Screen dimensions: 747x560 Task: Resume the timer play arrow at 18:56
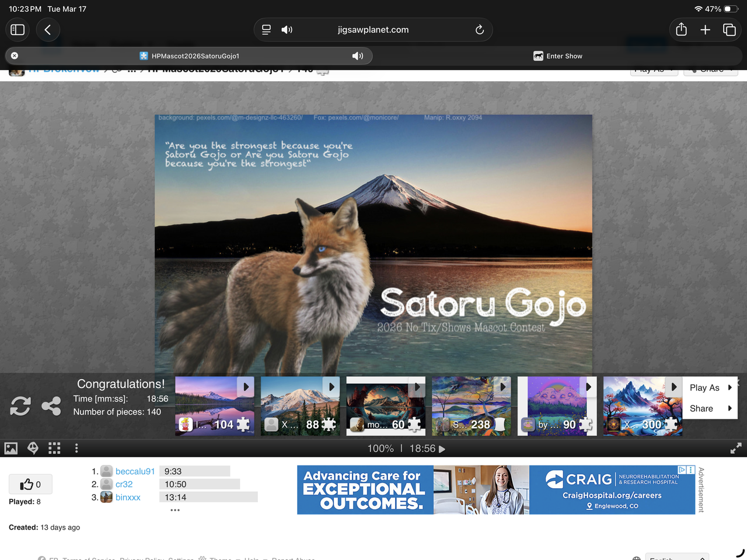pyautogui.click(x=442, y=449)
